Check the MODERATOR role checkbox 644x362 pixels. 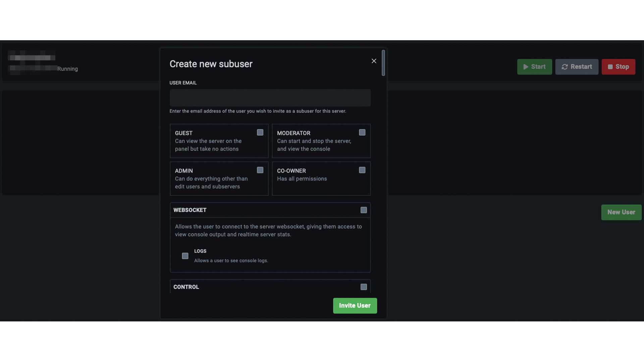pyautogui.click(x=362, y=133)
